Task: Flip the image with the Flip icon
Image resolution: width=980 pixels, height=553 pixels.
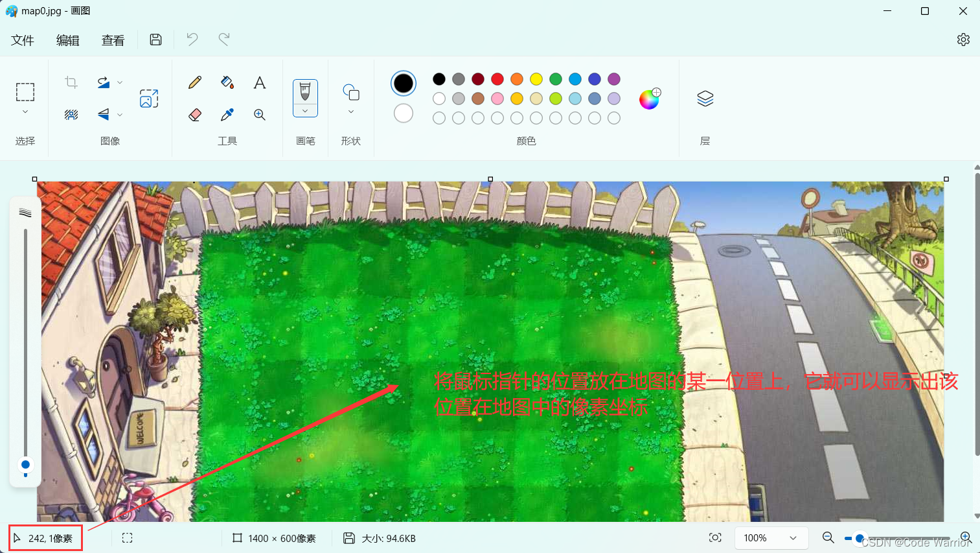Action: [x=104, y=115]
